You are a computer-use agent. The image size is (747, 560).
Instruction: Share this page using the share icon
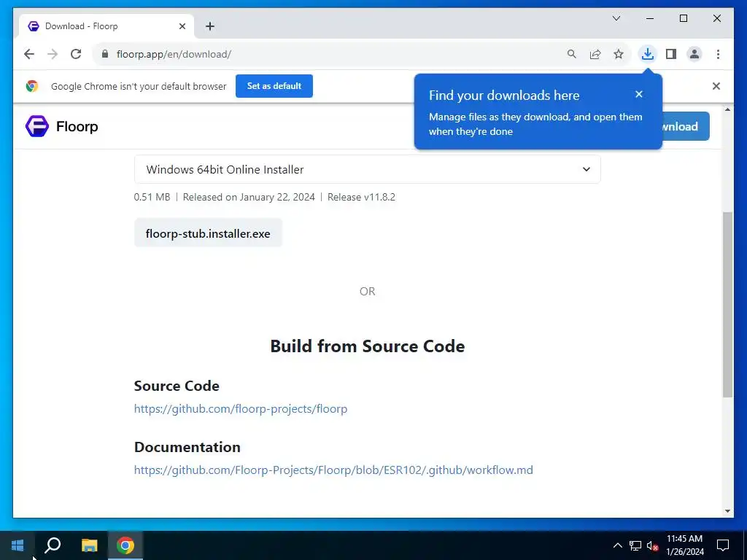point(595,54)
